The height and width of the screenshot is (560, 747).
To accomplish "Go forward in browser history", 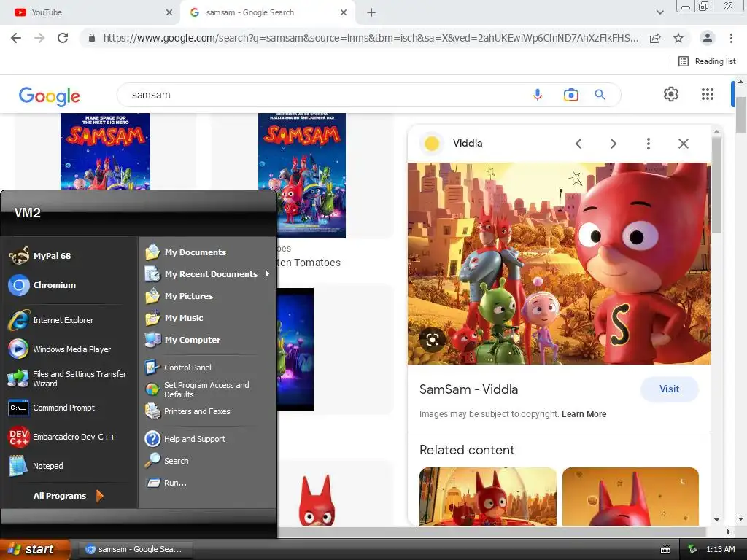I will click(39, 38).
